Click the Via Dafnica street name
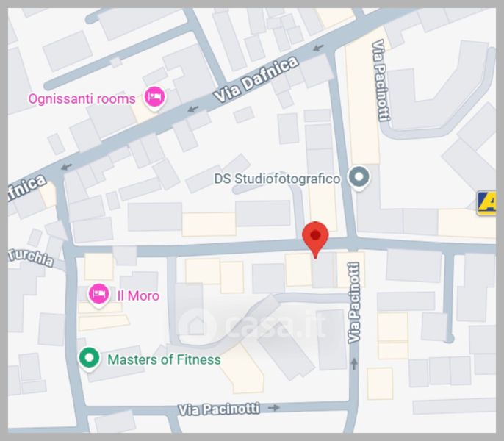504x441 pixels. click(256, 79)
